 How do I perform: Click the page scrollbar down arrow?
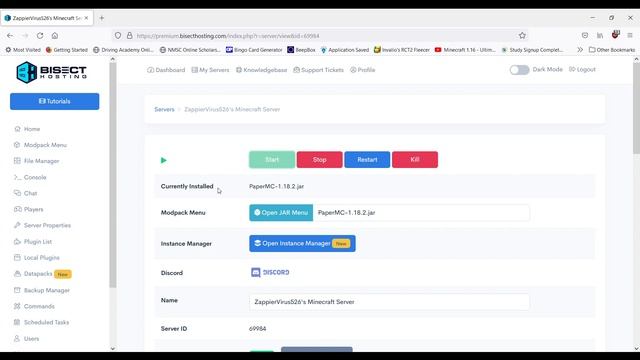(x=636, y=349)
